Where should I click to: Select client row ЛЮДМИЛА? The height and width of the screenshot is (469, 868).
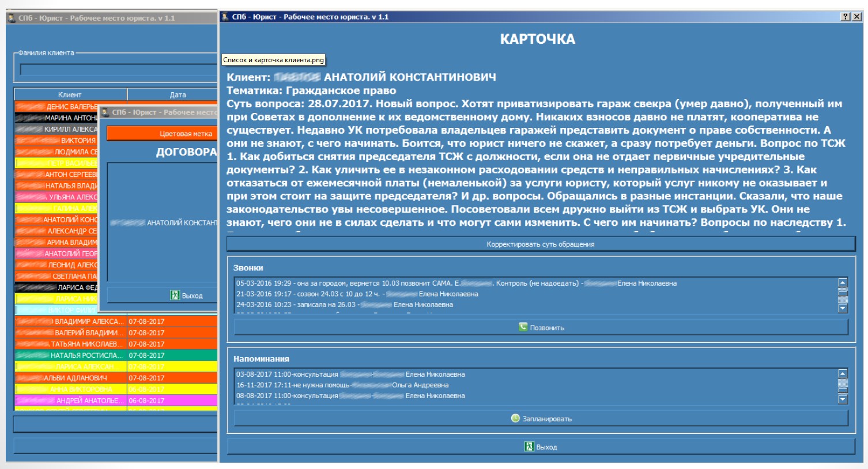coord(56,152)
